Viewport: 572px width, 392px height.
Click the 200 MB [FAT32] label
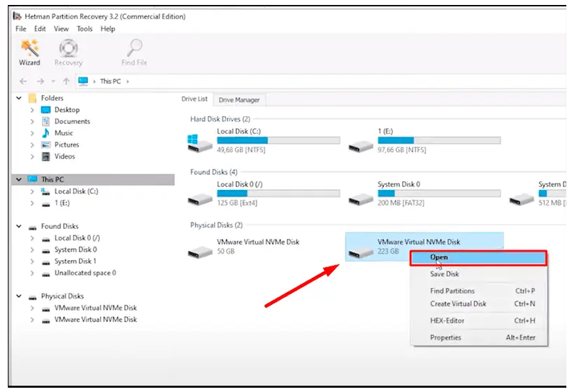pyautogui.click(x=401, y=203)
